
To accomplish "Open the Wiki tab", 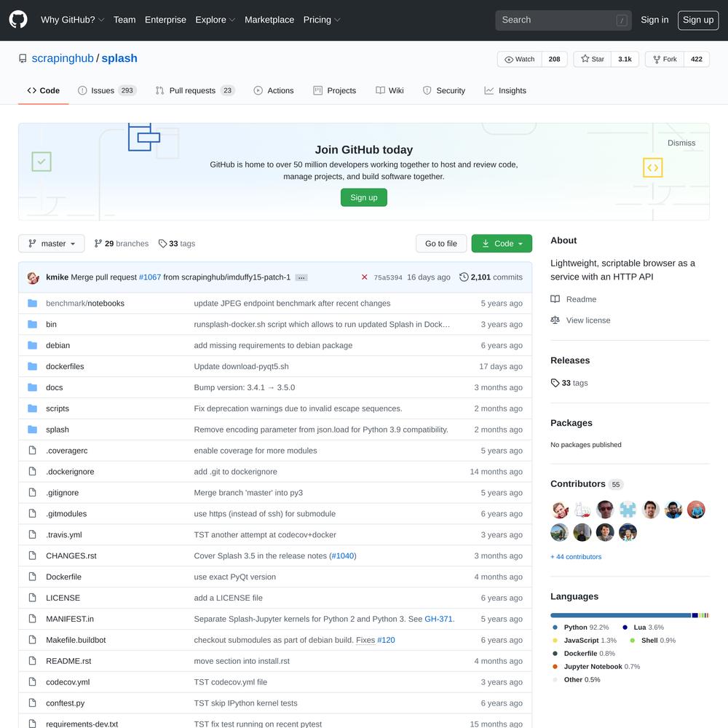I will coord(389,90).
